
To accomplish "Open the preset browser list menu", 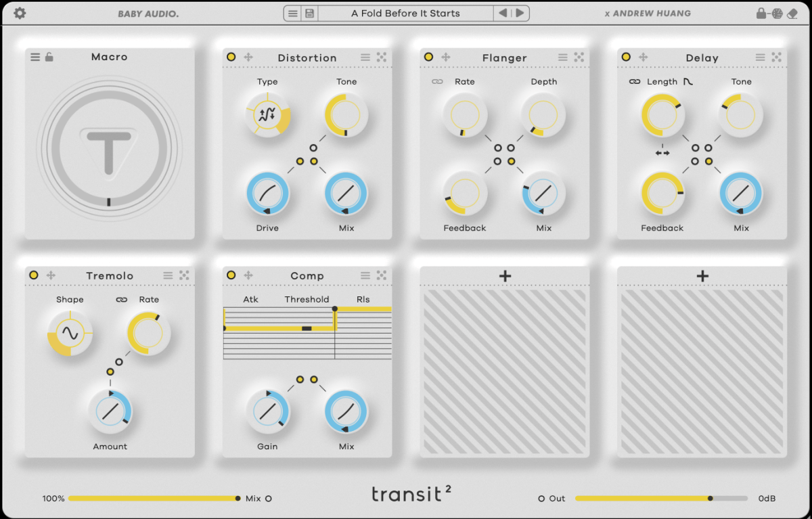I will 292,14.
